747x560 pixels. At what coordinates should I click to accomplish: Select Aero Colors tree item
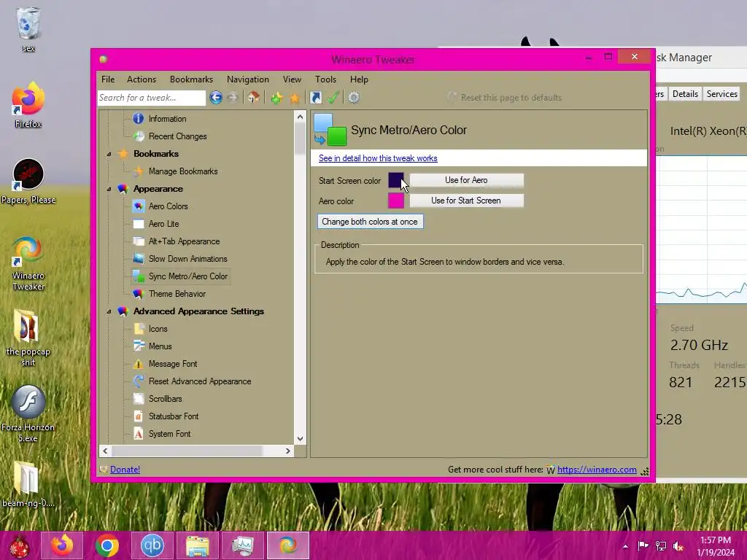[169, 206]
